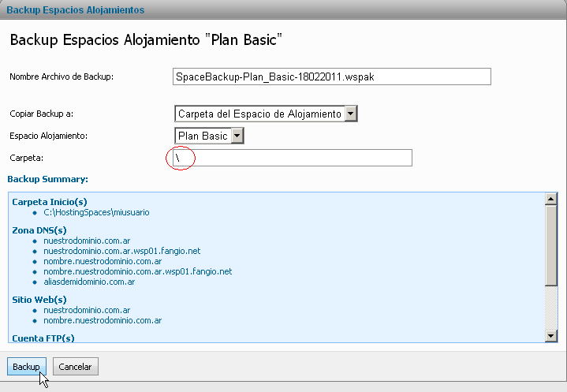
Task: Click the Backup button
Action: 26,366
